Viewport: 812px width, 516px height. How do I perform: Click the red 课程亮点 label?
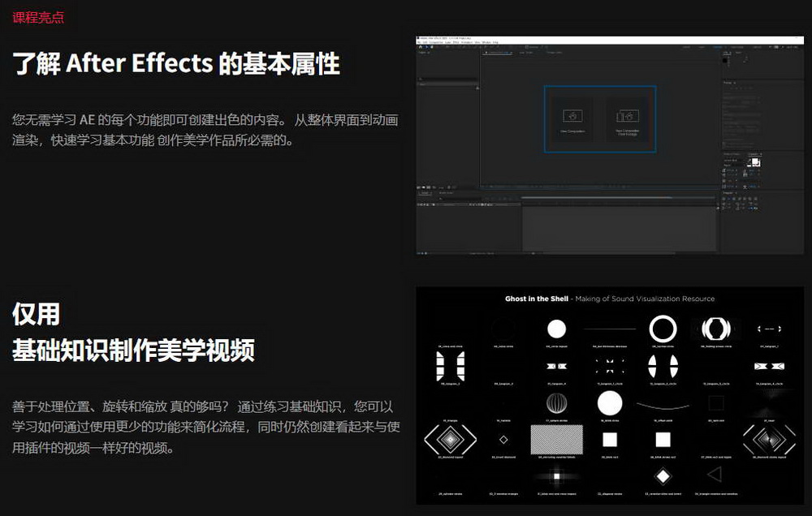pyautogui.click(x=38, y=17)
